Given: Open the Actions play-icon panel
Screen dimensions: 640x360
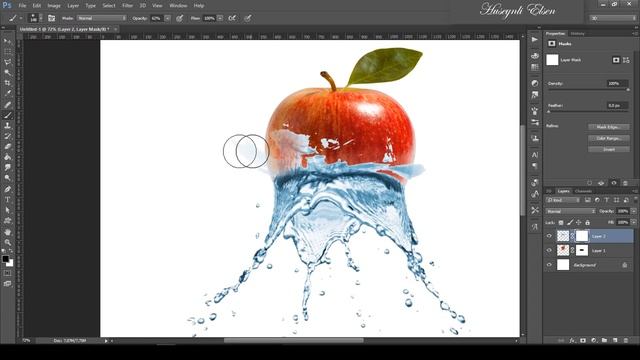Looking at the screenshot, I should click(x=535, y=40).
